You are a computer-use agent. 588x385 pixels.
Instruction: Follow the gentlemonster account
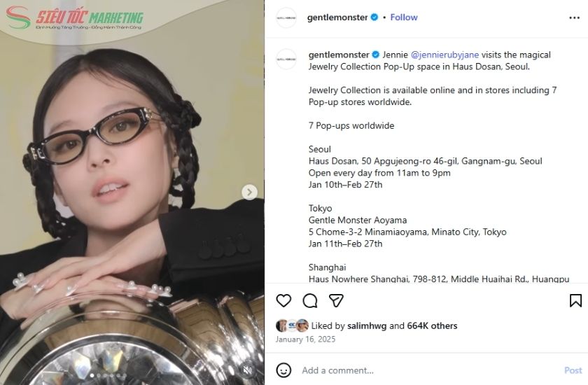pos(404,17)
